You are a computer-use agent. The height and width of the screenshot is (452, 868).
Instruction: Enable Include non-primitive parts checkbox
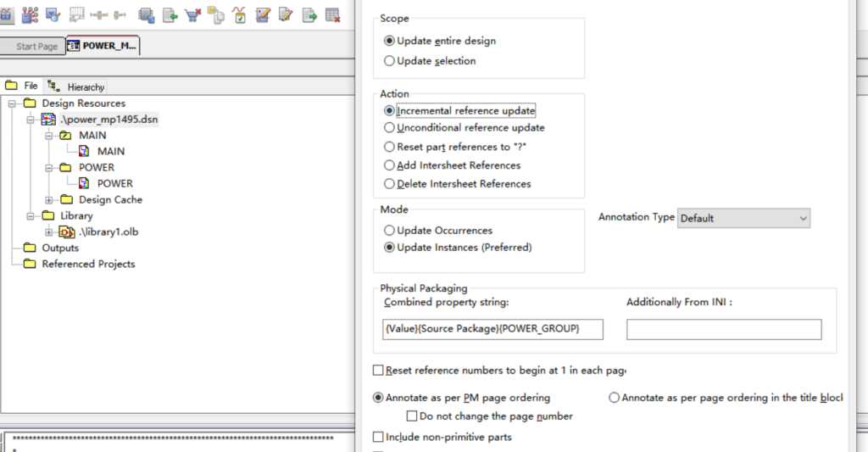[378, 437]
